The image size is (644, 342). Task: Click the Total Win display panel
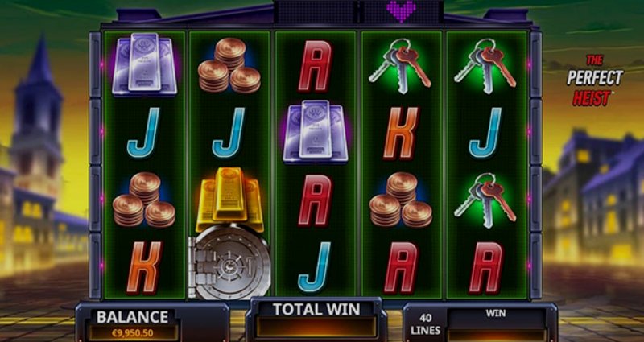(316, 319)
